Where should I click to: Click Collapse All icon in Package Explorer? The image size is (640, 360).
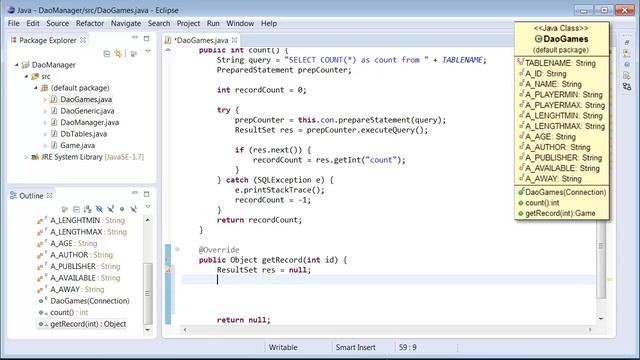tap(107, 53)
